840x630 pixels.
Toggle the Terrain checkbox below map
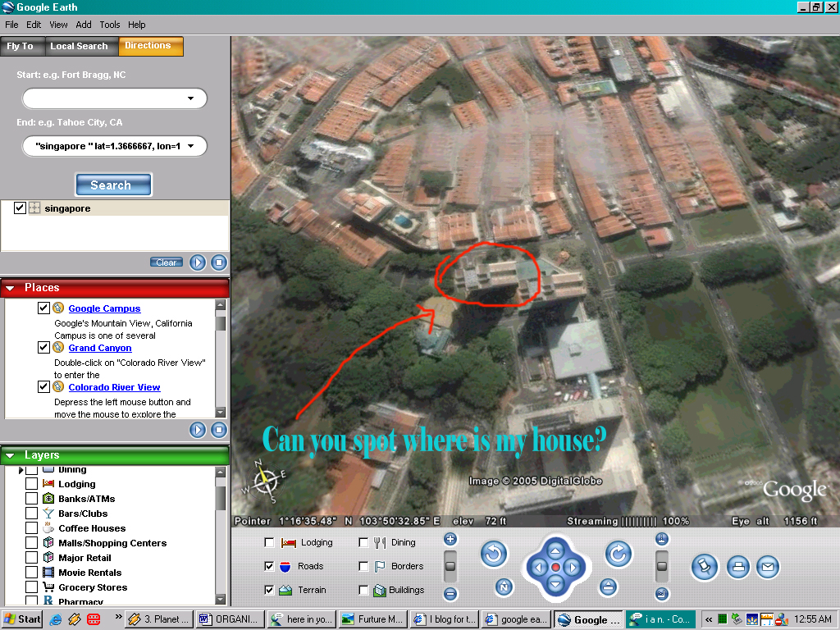click(269, 590)
